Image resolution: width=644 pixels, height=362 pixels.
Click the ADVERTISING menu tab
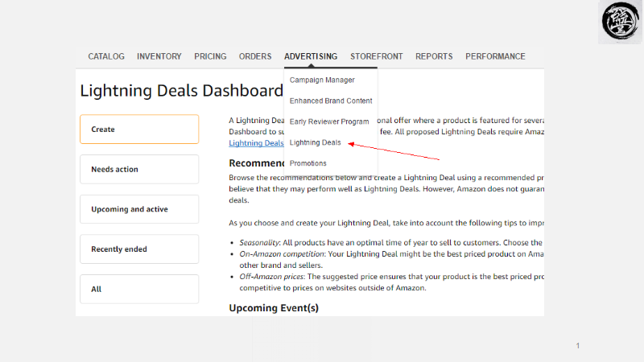[x=311, y=56]
